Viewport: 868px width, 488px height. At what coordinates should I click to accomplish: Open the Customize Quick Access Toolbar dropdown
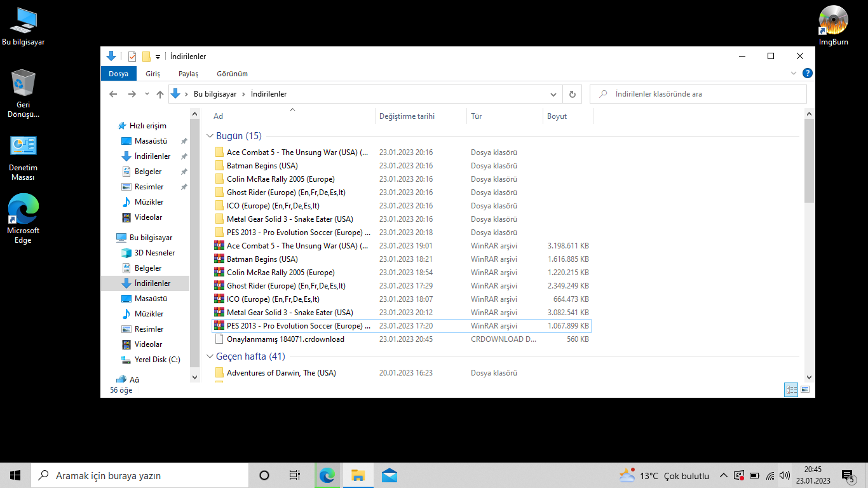pos(158,57)
